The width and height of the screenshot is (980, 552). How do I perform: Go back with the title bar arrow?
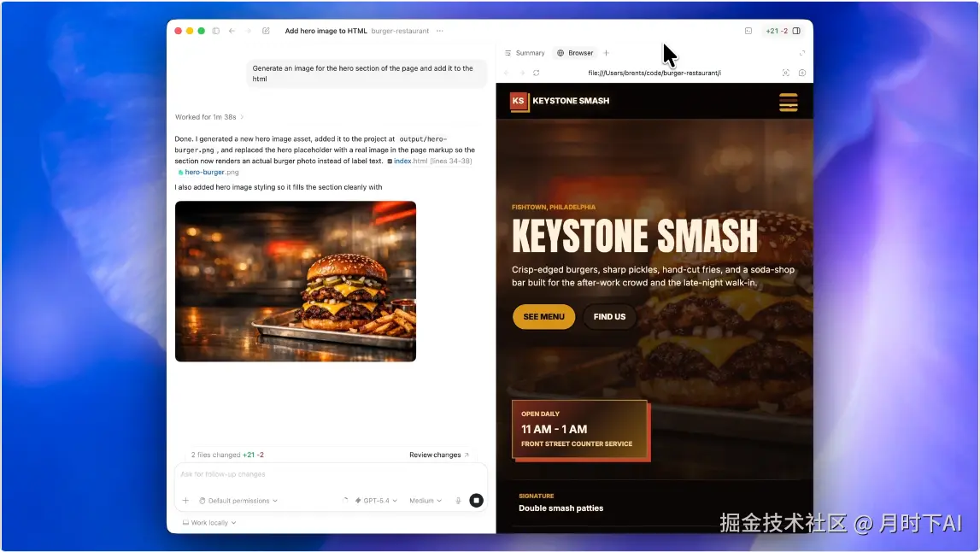(x=232, y=31)
